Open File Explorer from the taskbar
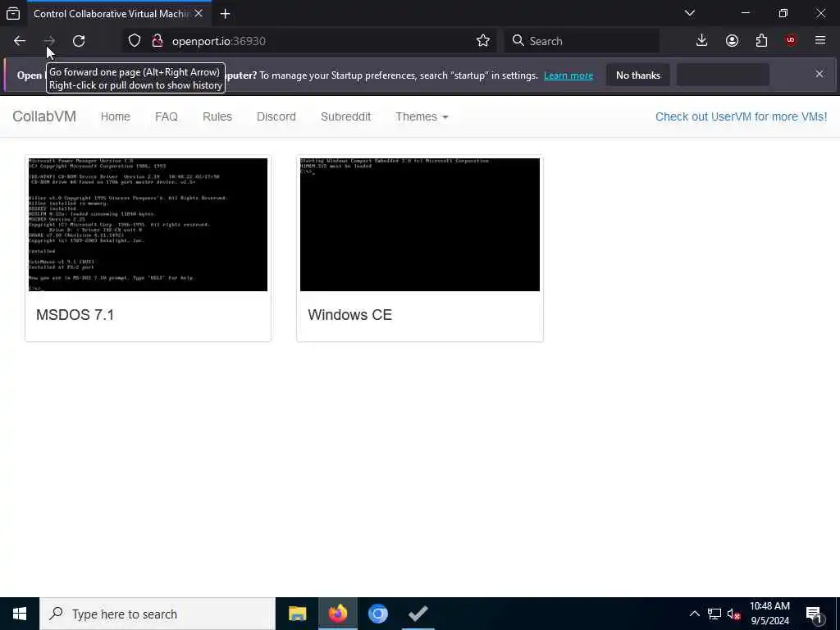This screenshot has width=840, height=630. [297, 614]
